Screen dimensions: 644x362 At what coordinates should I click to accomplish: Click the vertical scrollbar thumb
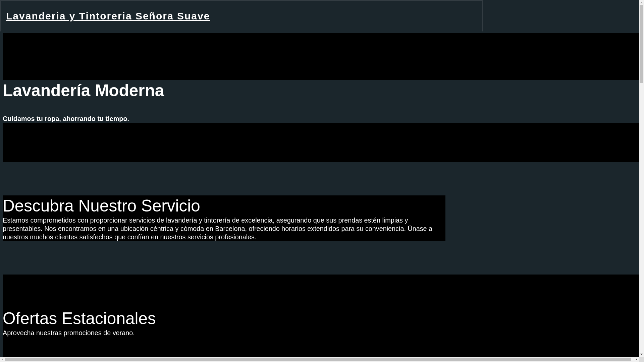(x=642, y=44)
